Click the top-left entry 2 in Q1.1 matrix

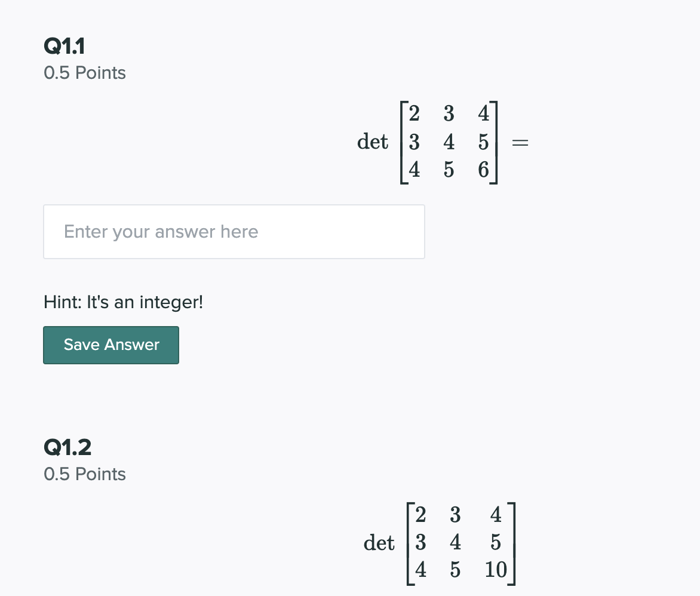(x=413, y=114)
